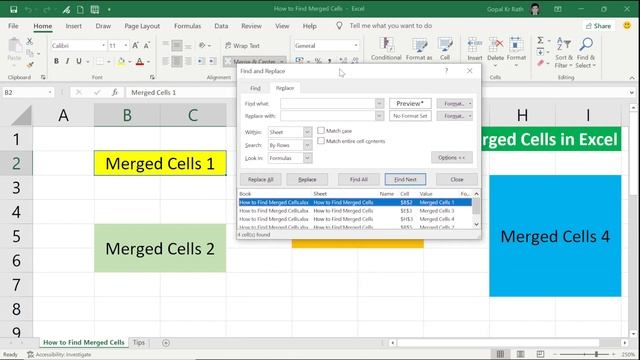Click the Undo icon in quick access toolbar
Image resolution: width=640 pixels, height=360 pixels.
pos(28,9)
